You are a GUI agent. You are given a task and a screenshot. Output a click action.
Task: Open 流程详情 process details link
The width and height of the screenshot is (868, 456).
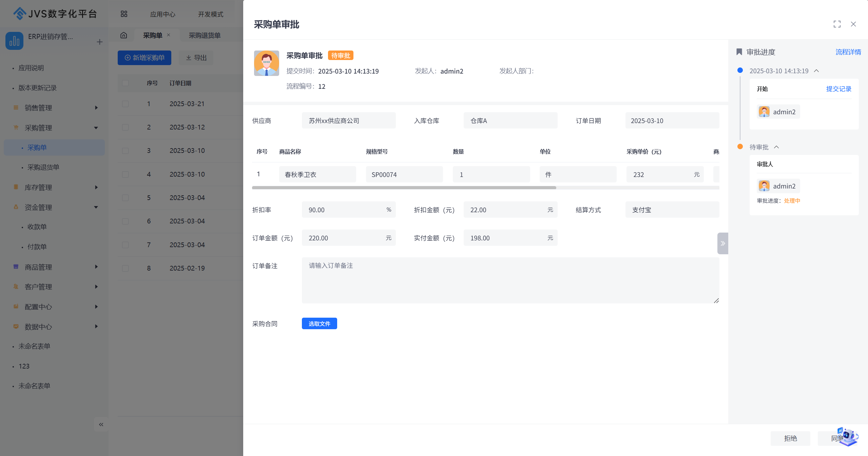point(848,52)
